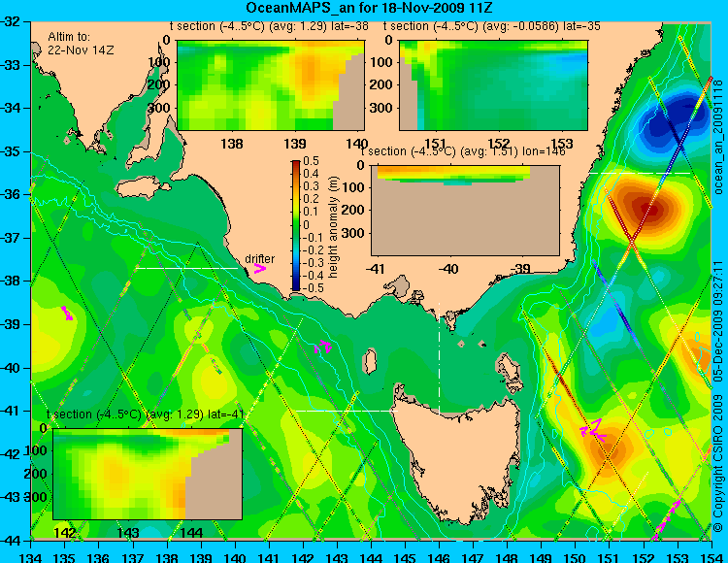Click the white dashed vertical line at longitude 146
Screen dimensions: 728x563
coord(439,357)
